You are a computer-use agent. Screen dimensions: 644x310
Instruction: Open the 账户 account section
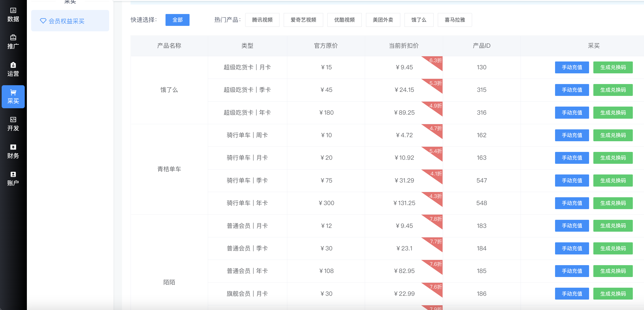13,178
